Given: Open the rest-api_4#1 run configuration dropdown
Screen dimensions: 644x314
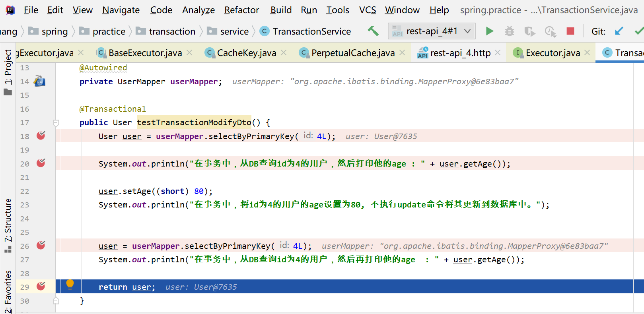Looking at the screenshot, I should (x=431, y=31).
